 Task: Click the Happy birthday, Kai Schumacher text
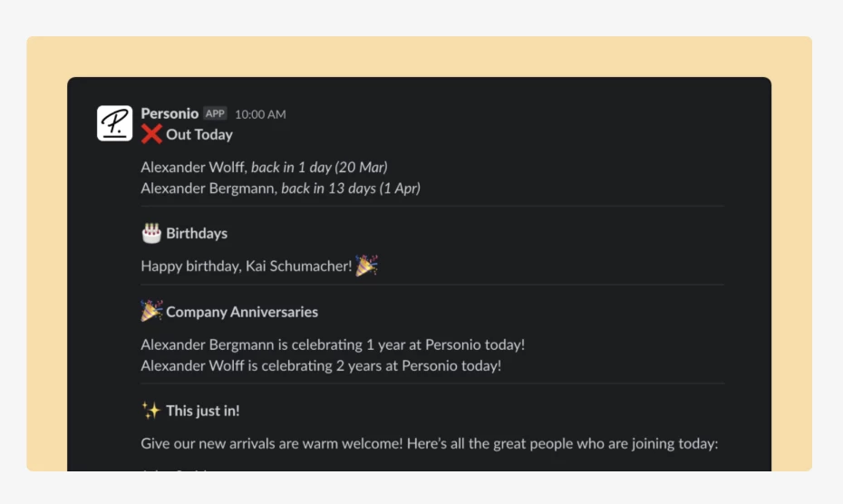(247, 267)
